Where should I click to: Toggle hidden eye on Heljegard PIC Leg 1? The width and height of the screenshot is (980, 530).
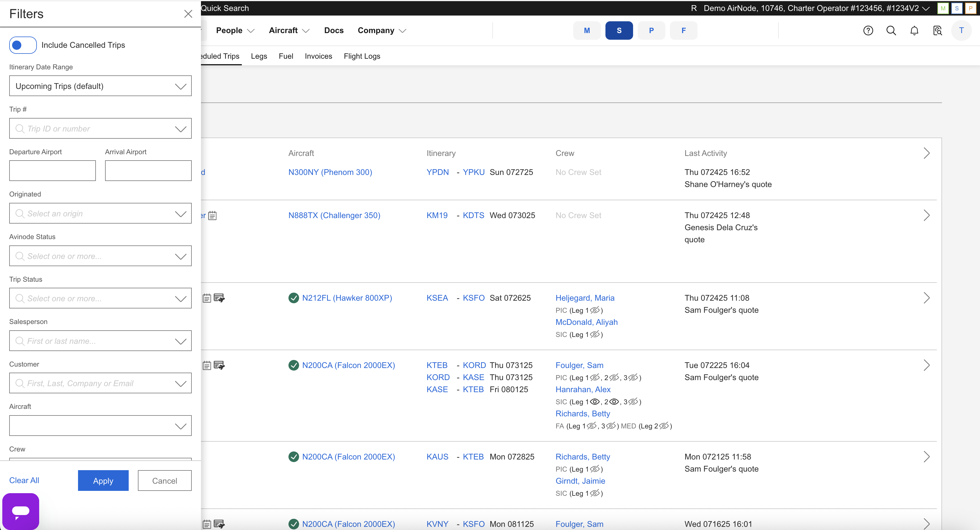click(x=595, y=310)
